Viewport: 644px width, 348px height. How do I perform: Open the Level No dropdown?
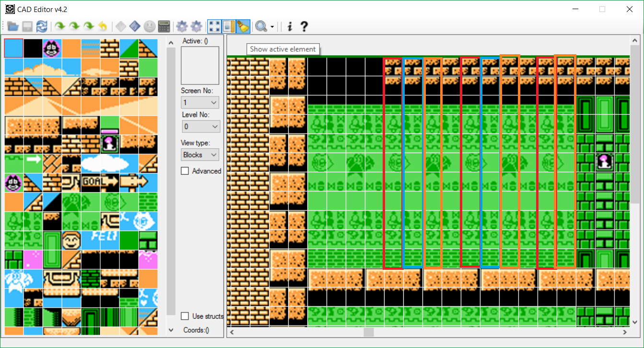click(201, 127)
